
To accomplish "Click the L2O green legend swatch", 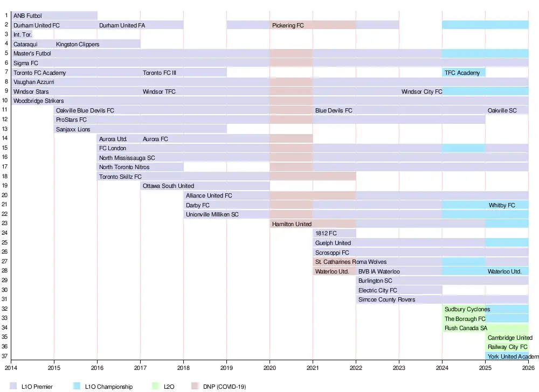I will pyautogui.click(x=155, y=386).
